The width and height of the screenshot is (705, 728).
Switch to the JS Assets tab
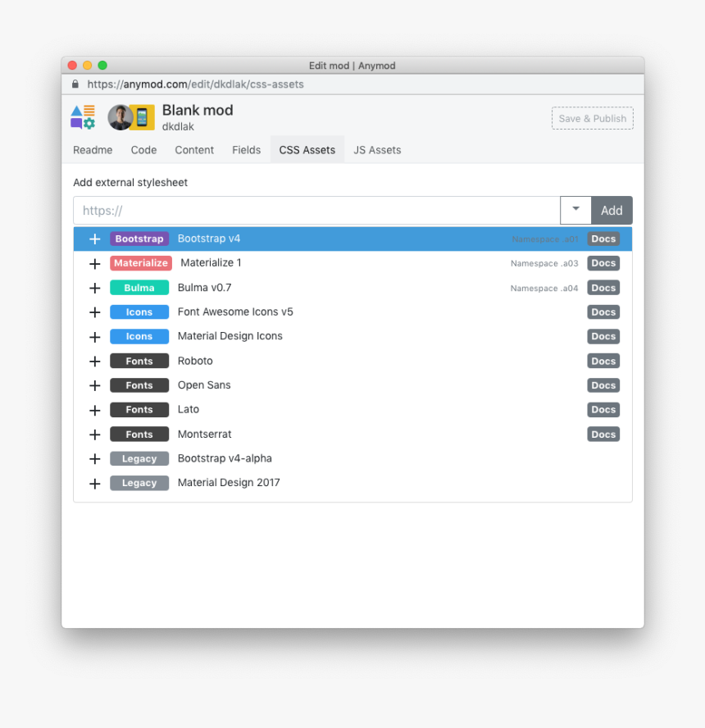pos(377,150)
